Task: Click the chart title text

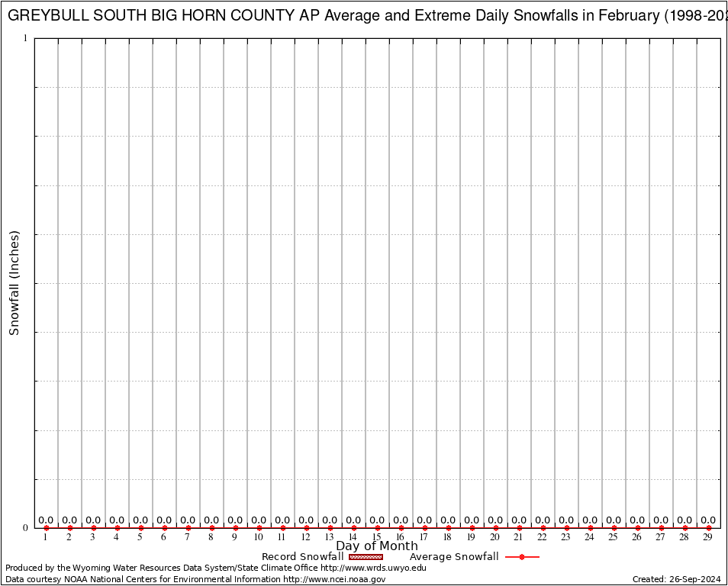Action: tap(366, 15)
